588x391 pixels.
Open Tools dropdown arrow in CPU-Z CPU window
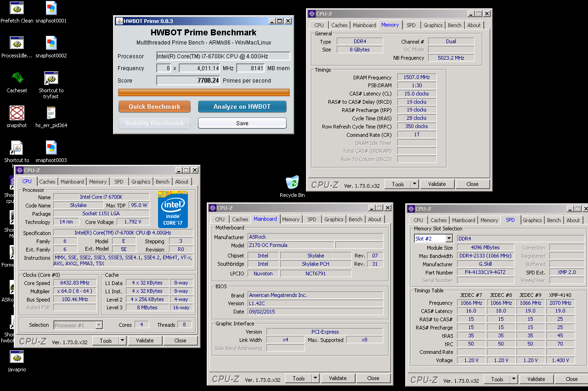pyautogui.click(x=122, y=341)
